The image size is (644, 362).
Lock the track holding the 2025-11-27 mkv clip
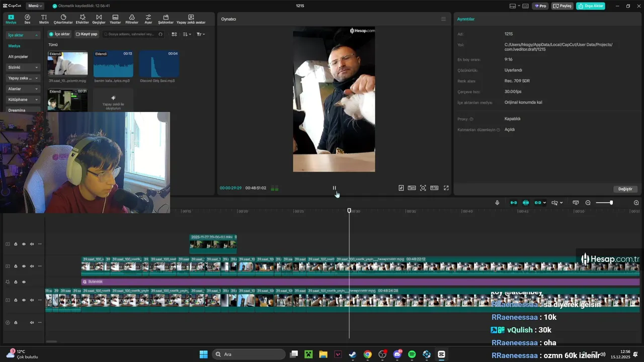tap(16, 244)
